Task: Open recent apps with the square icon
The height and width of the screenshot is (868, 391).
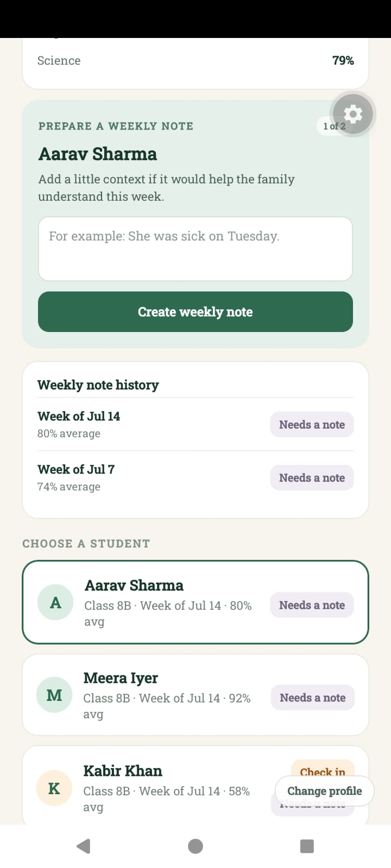Action: tap(307, 846)
